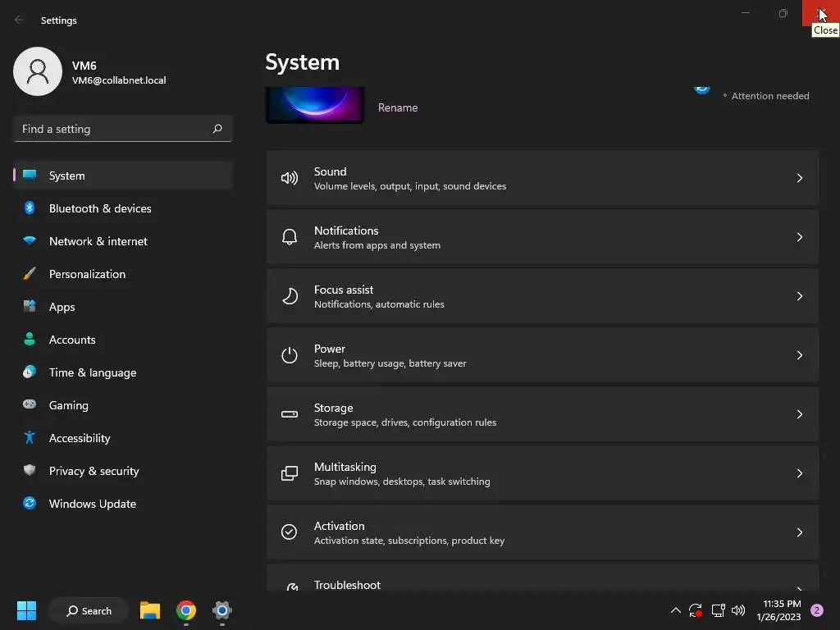This screenshot has width=840, height=630.
Task: Open File Explorer from the taskbar
Action: [150, 610]
